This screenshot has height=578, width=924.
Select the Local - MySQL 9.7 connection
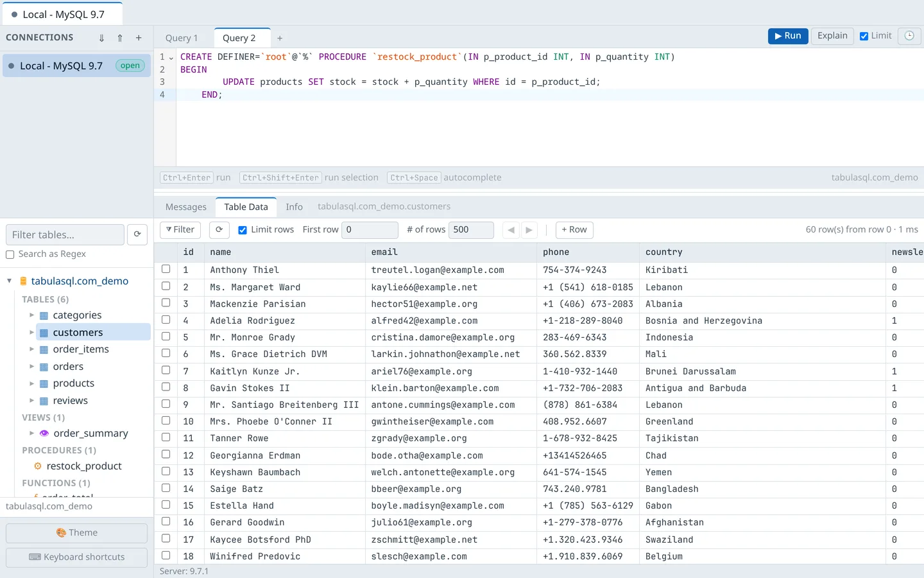76,66
